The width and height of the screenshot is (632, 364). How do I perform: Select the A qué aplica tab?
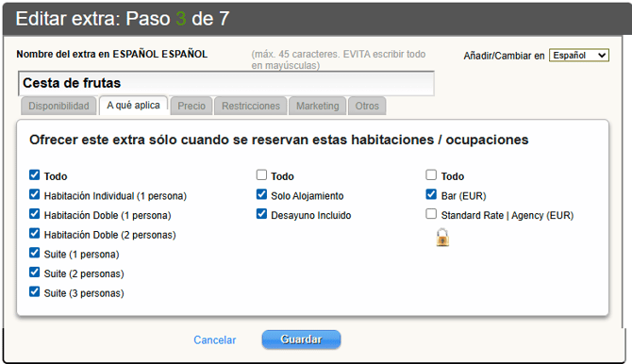coord(133,106)
